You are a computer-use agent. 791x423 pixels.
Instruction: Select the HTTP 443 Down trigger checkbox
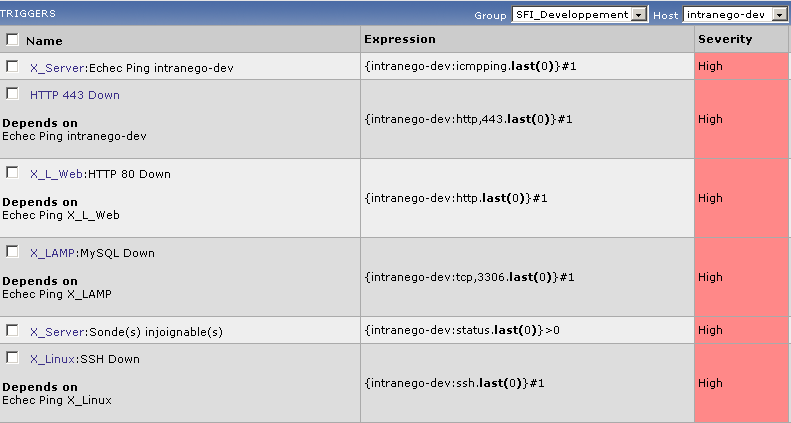coord(12,93)
